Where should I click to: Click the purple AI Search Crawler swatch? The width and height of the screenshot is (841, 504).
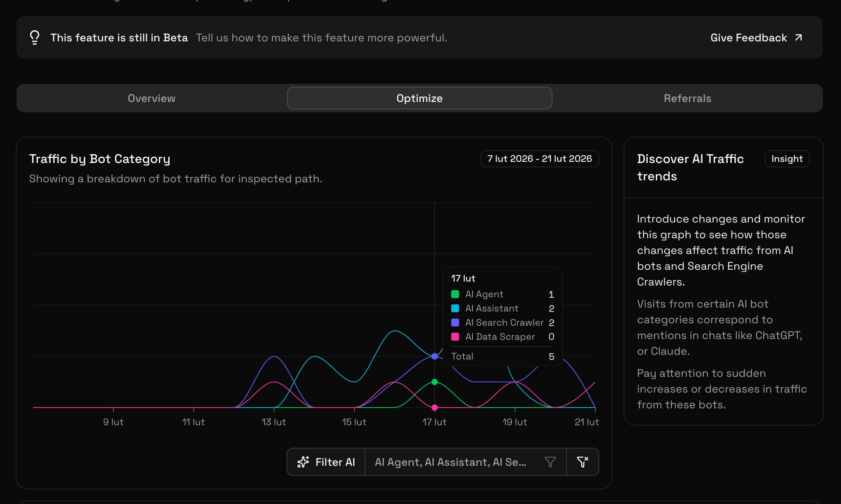click(455, 322)
